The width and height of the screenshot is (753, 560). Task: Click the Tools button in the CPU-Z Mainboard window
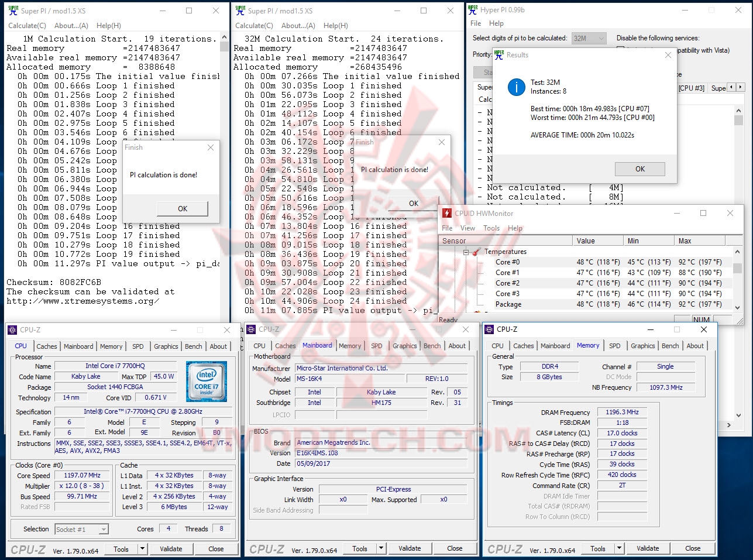coord(360,548)
